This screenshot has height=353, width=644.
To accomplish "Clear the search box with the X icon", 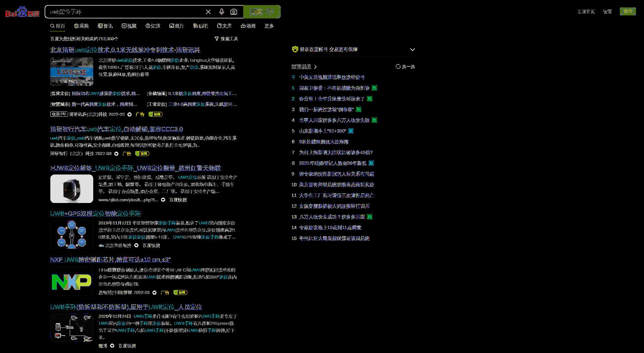I will click(x=208, y=12).
